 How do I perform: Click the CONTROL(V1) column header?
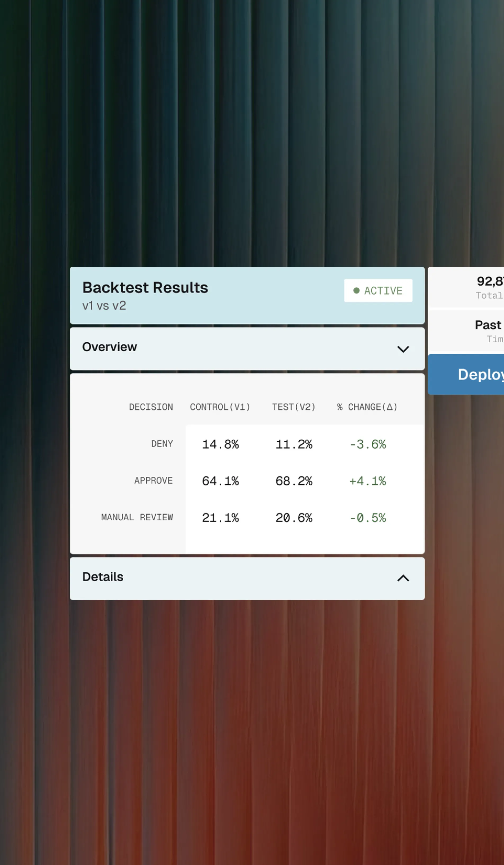coord(220,407)
